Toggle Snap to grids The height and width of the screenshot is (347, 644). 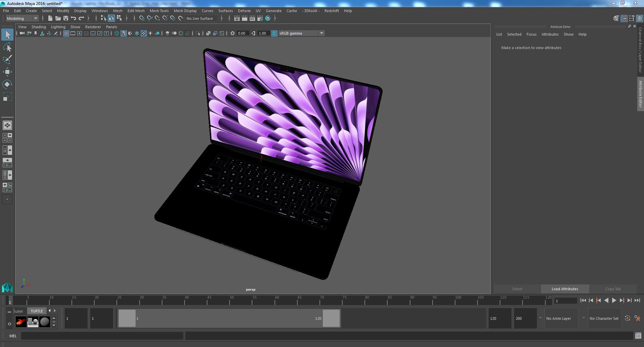(x=142, y=18)
